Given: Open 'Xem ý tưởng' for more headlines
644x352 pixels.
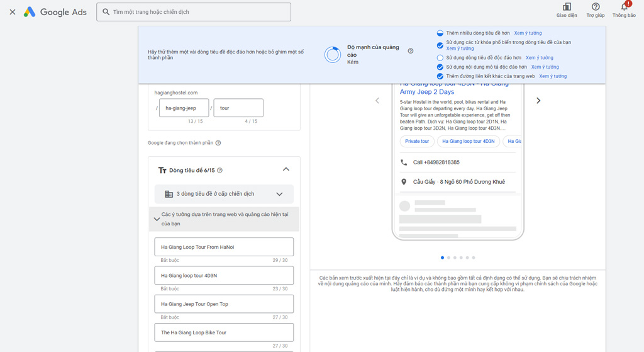Looking at the screenshot, I should (x=528, y=33).
